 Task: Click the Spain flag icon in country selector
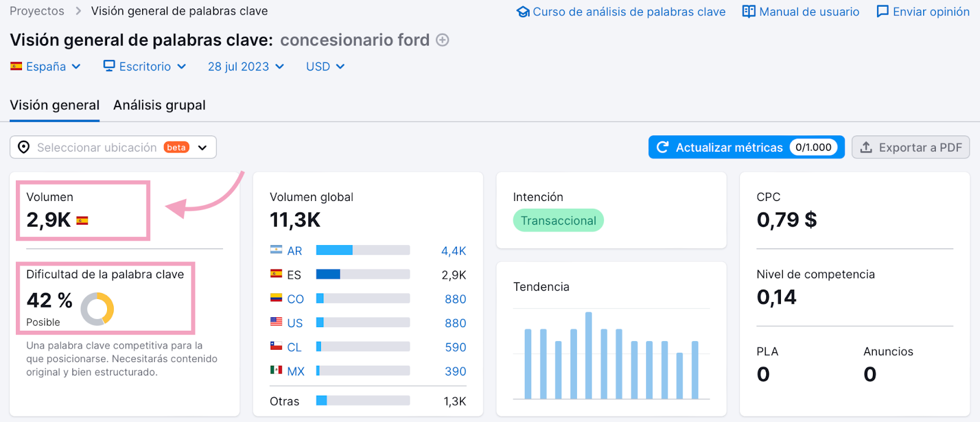17,66
